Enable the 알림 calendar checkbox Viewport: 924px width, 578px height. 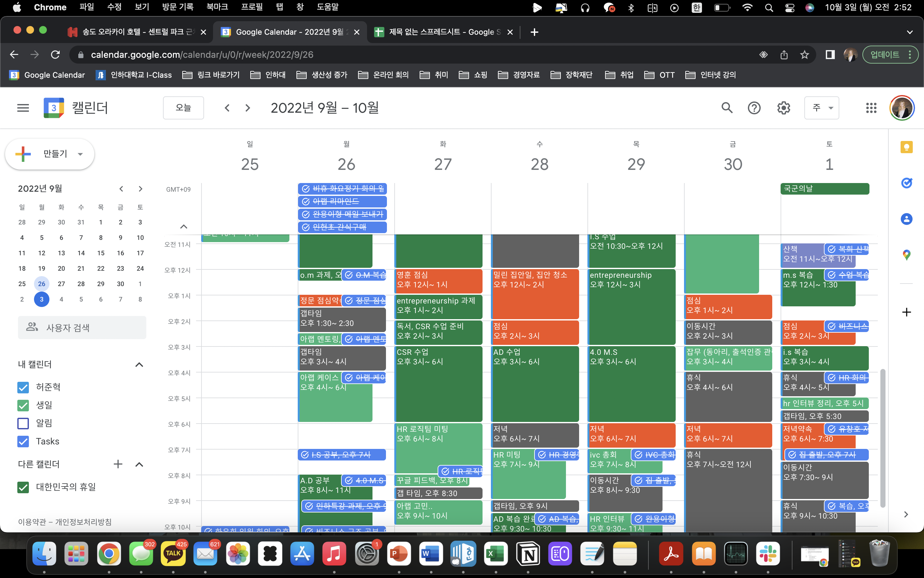23,423
